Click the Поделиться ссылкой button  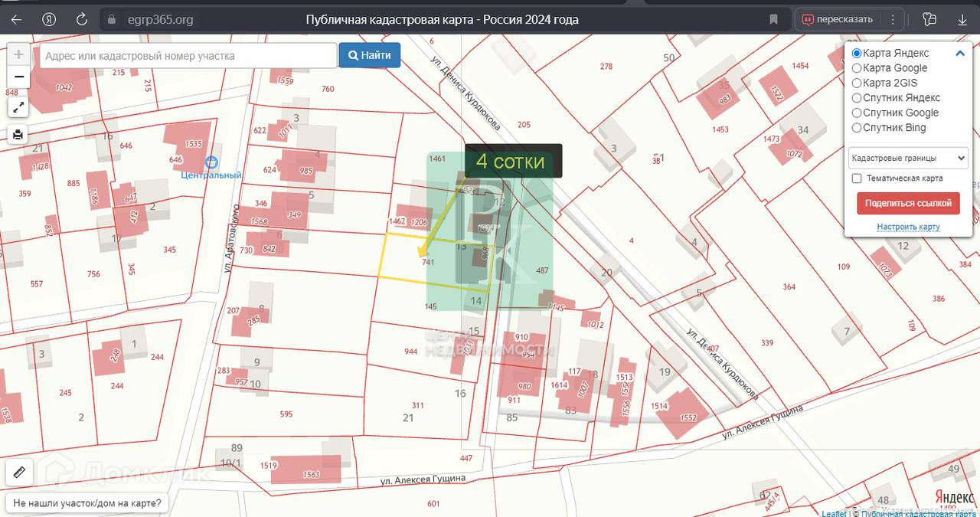(908, 203)
